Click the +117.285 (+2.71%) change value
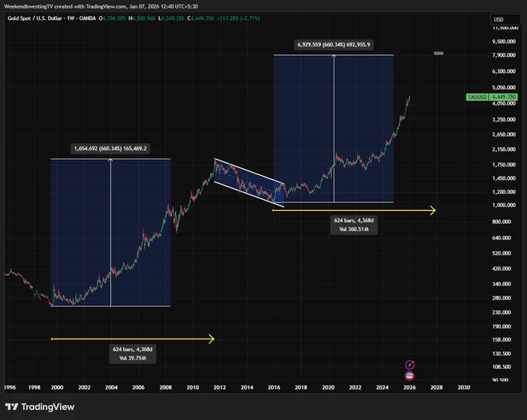This screenshot has width=527, height=420. (238, 19)
